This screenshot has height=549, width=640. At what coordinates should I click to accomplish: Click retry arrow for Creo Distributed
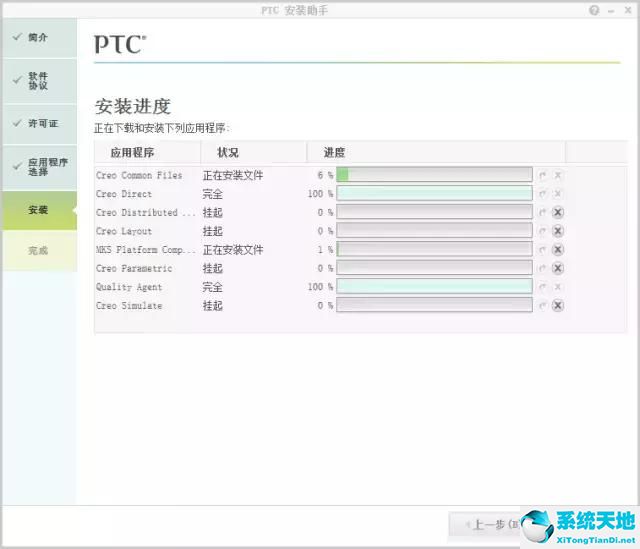click(x=542, y=213)
